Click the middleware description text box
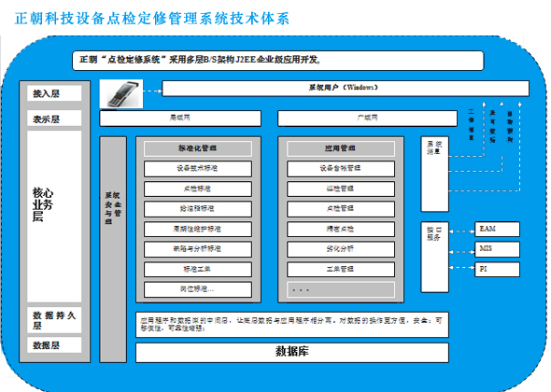This screenshot has height=392, width=551. [x=292, y=325]
